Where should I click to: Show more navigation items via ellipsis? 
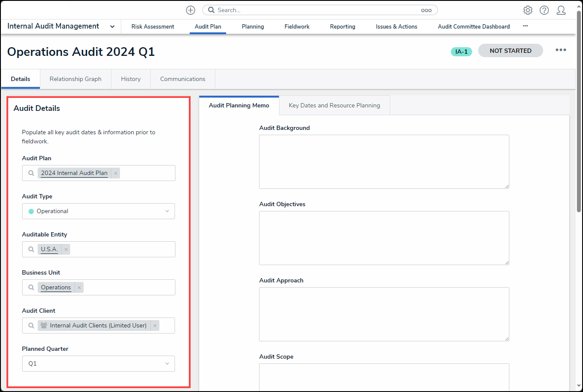click(x=525, y=26)
